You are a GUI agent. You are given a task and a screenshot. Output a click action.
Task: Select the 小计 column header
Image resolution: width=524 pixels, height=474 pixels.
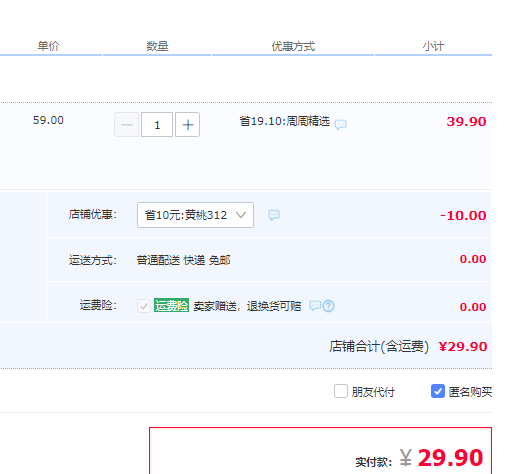tap(433, 46)
